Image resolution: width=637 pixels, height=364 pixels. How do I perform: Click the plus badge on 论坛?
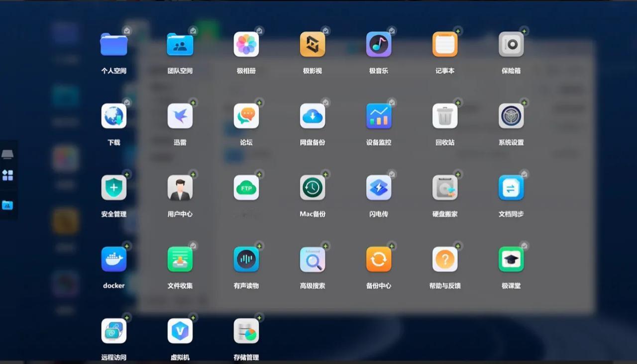pyautogui.click(x=259, y=102)
